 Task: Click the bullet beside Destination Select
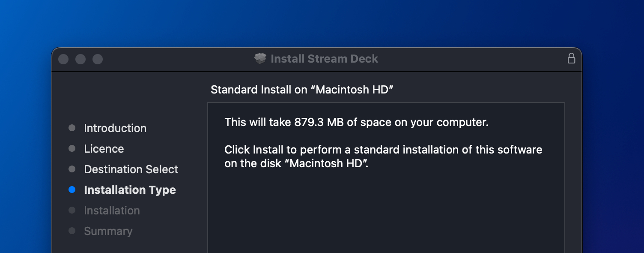tap(72, 169)
